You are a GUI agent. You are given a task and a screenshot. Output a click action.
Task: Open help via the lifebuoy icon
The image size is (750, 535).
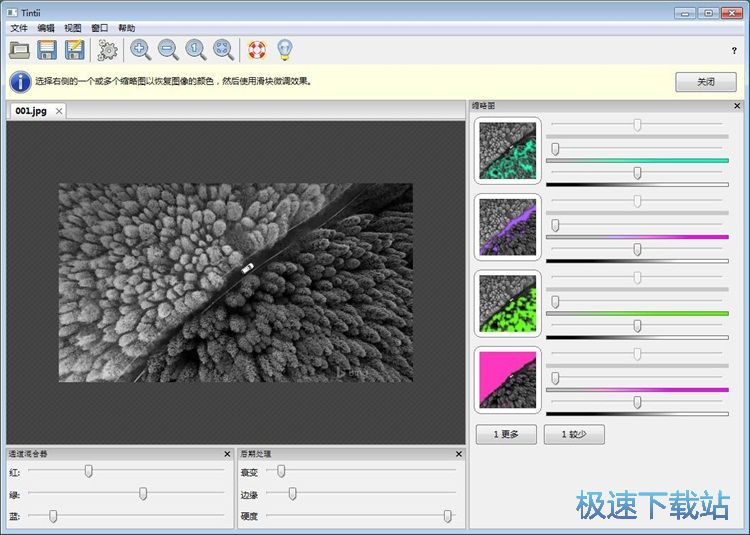[x=257, y=49]
